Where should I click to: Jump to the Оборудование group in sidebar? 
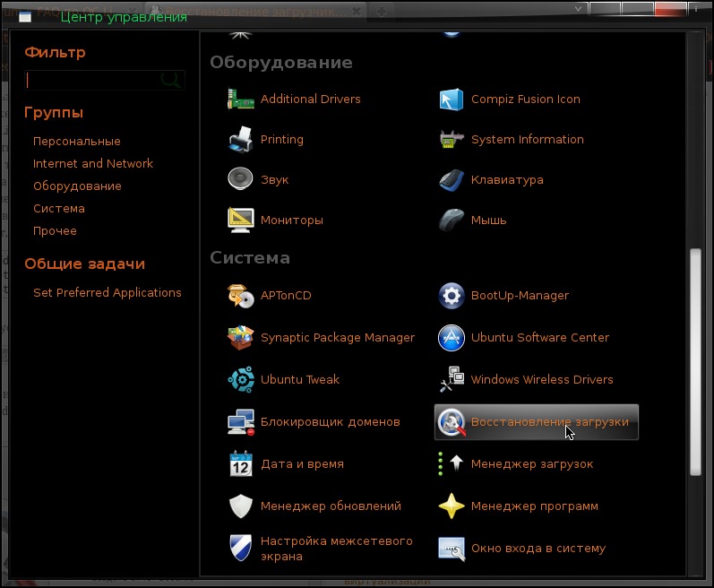(x=77, y=186)
